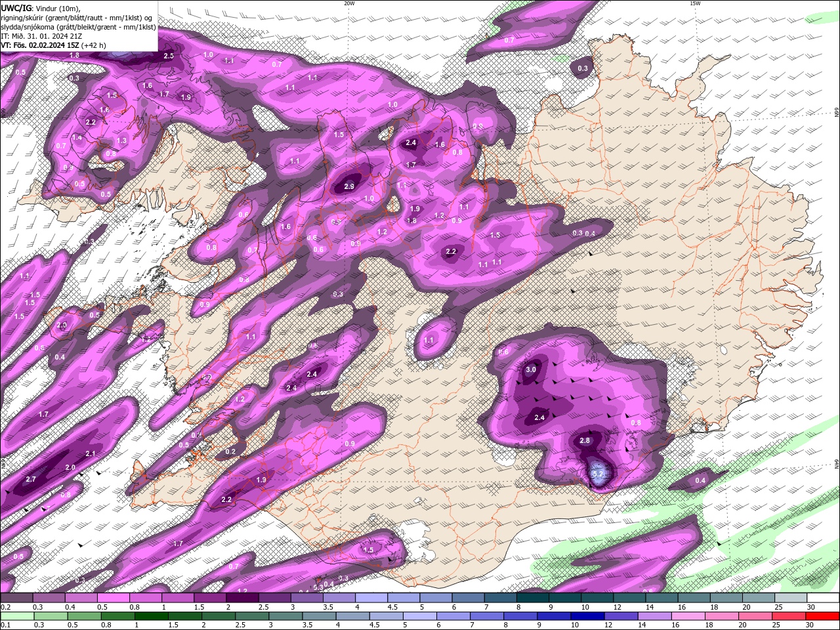Click the 'IT: Mið. 31. 01. 2024 21Z' line
This screenshot has width=840, height=630.
point(43,36)
